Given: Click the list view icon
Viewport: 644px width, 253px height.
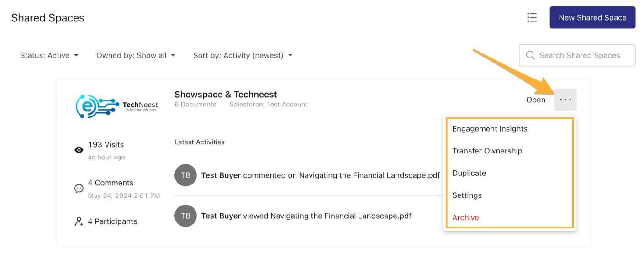Looking at the screenshot, I should click(x=532, y=17).
